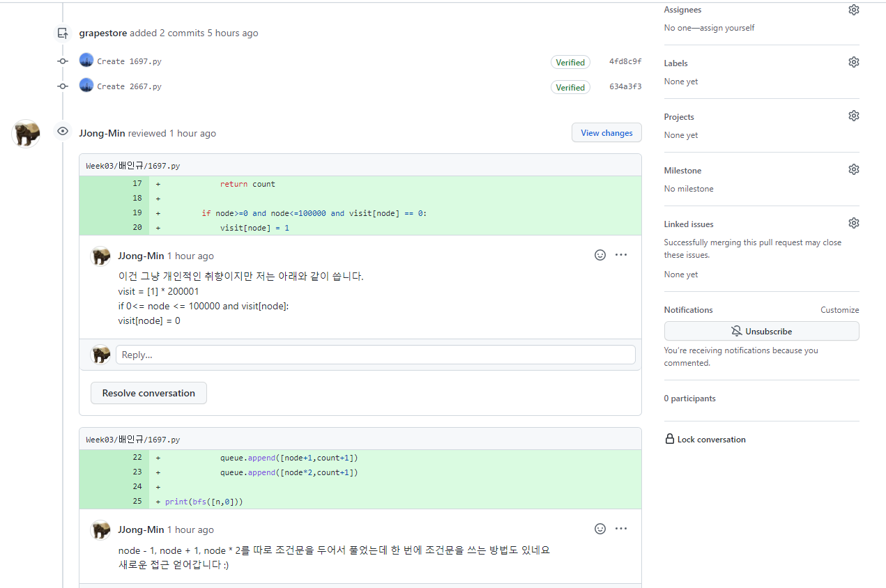Open the grapestore profile link

click(103, 33)
